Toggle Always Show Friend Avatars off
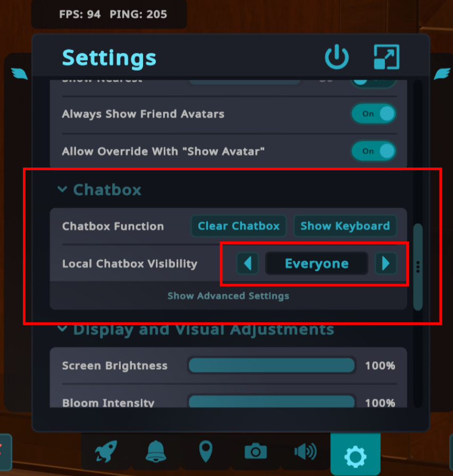Viewport: 453px width, 476px height. click(x=373, y=114)
